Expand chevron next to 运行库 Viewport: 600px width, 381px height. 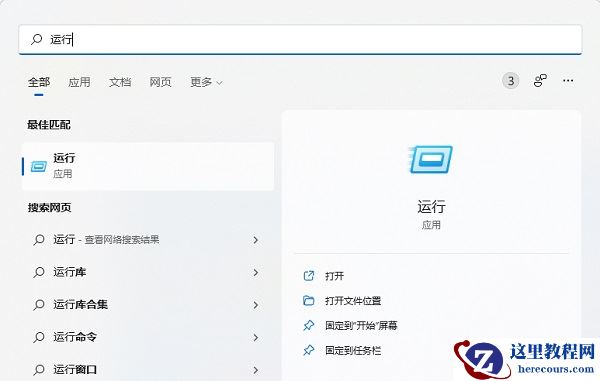click(x=256, y=272)
